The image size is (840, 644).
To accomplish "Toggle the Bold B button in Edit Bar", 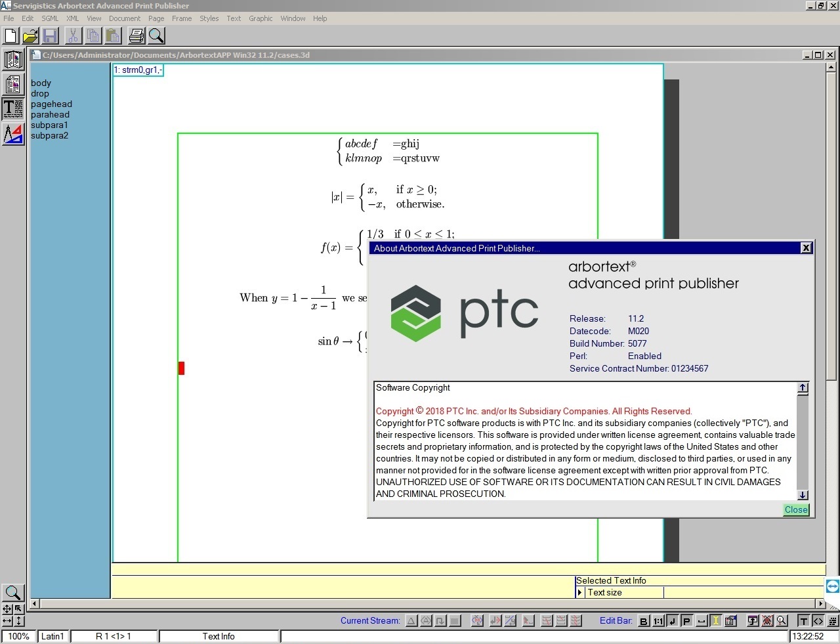I will coord(644,621).
